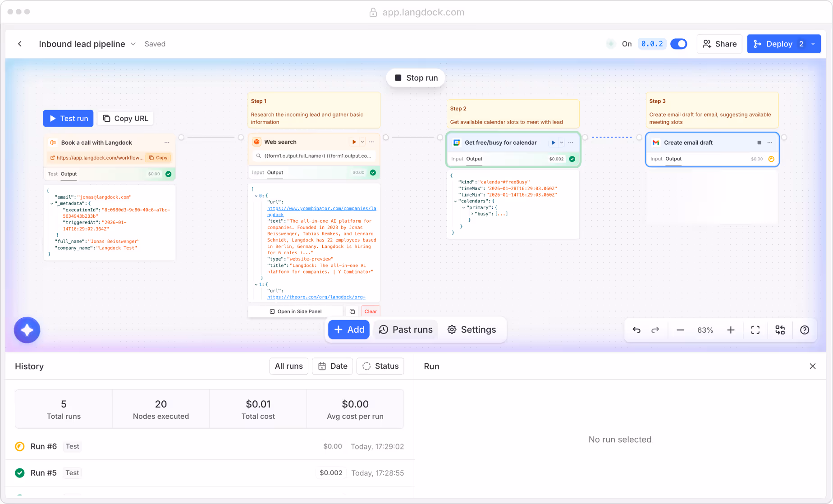Undo the last canvas change

pyautogui.click(x=636, y=330)
